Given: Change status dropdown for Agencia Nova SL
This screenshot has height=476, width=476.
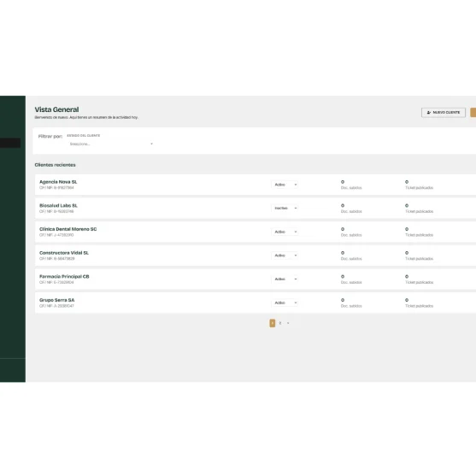Looking at the screenshot, I should tap(285, 185).
